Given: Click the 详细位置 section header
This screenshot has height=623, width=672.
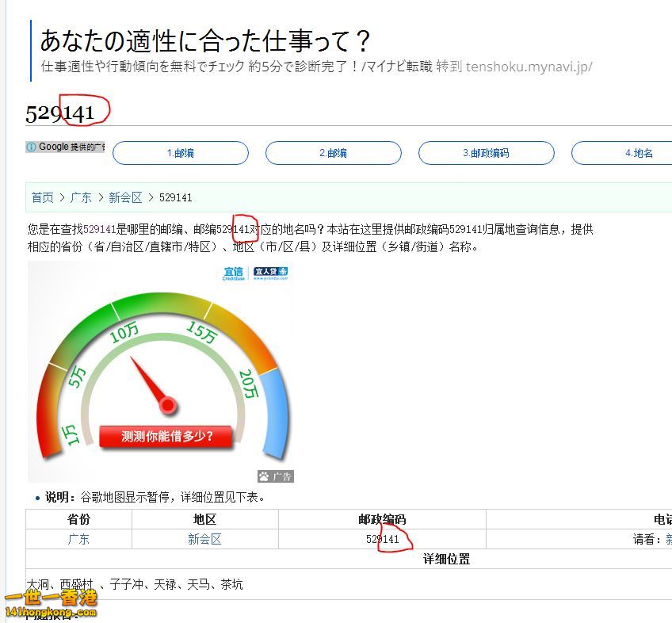Looking at the screenshot, I should pyautogui.click(x=447, y=559).
